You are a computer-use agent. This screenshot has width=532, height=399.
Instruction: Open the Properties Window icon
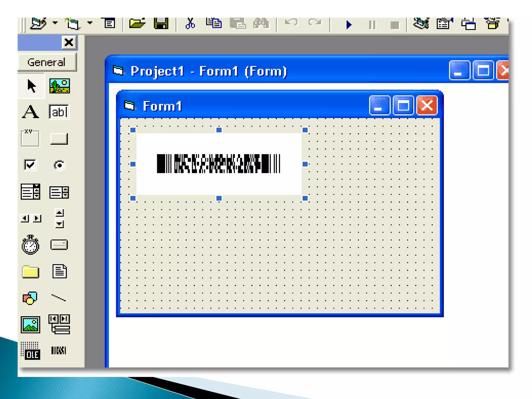tap(445, 23)
